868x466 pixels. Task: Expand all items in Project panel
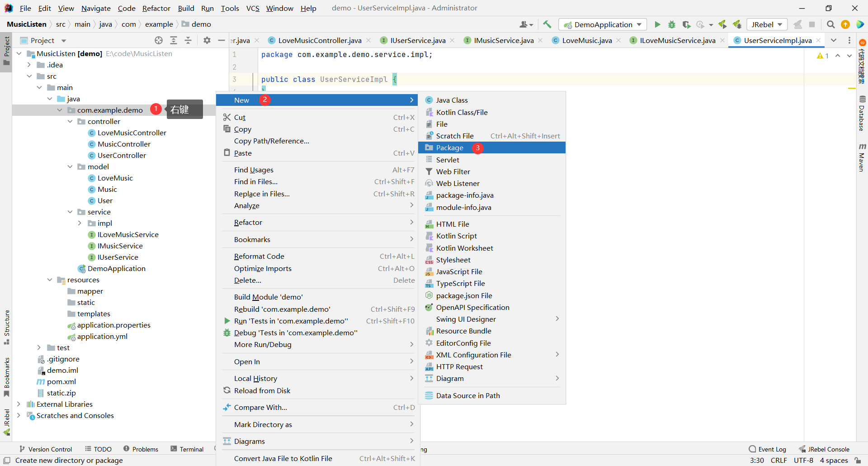click(174, 40)
